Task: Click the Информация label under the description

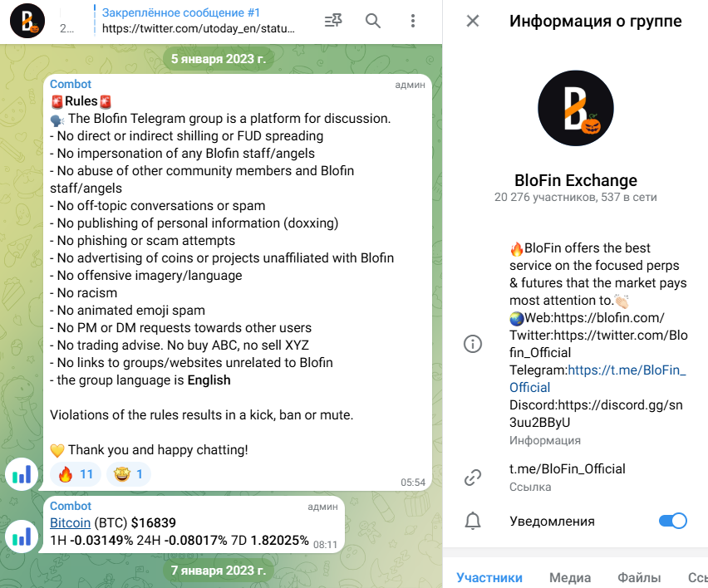Action: (545, 440)
